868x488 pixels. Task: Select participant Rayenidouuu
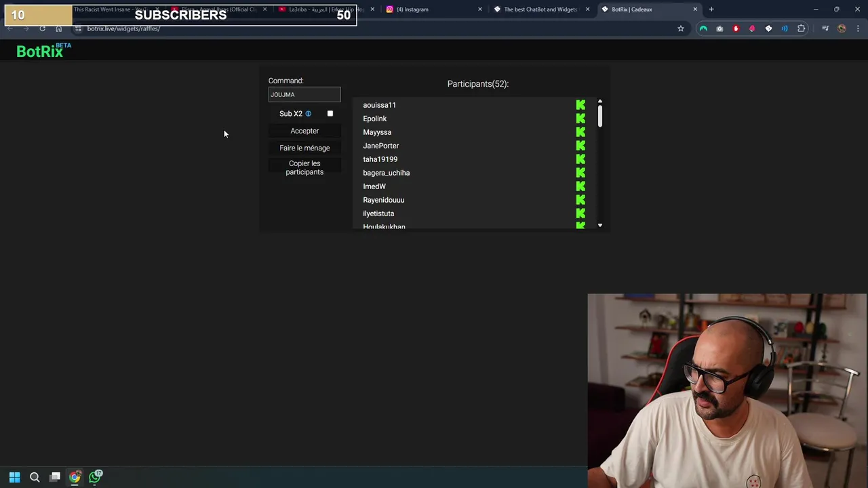383,200
